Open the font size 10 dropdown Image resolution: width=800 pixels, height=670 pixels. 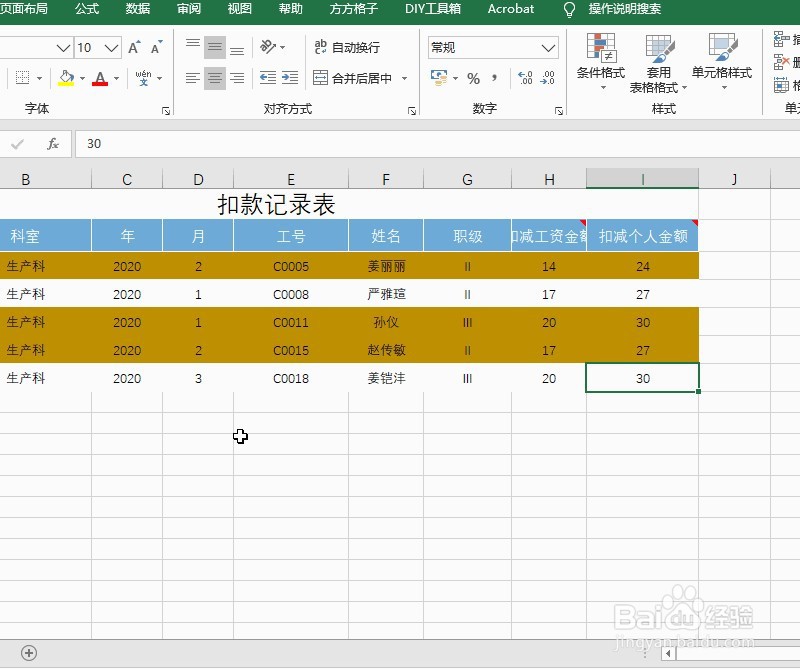[x=110, y=47]
